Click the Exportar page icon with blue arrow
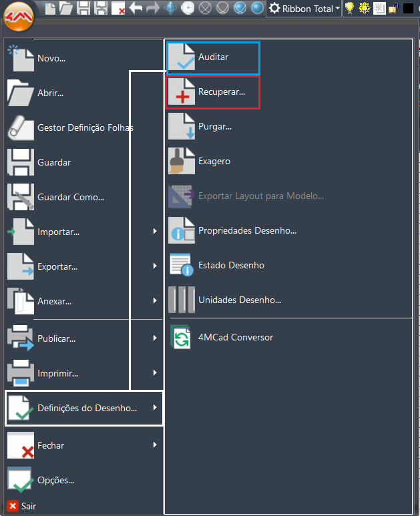Image resolution: width=420 pixels, height=516 pixels. tap(21, 266)
